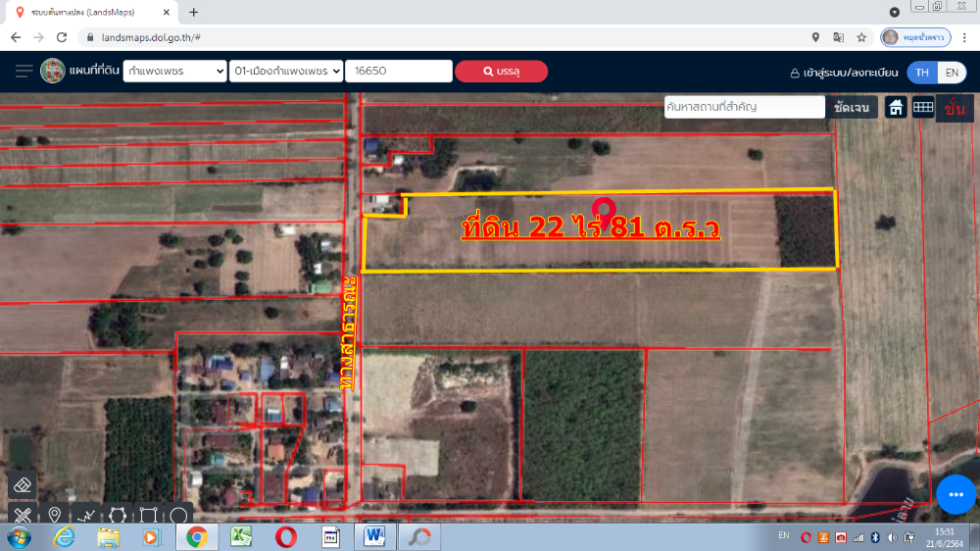
Task: Select the ruler and pencil measure tool
Action: click(23, 515)
